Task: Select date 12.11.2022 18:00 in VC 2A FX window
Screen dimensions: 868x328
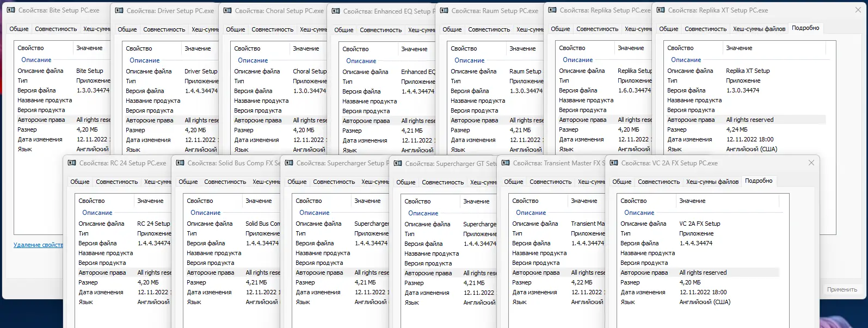Action: 703,292
